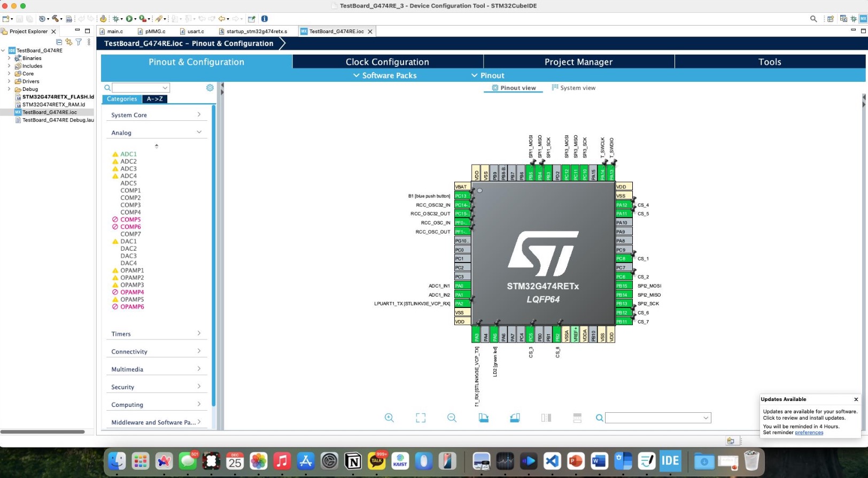
Task: Click the categories panel vertical scrollbar
Action: 214,257
